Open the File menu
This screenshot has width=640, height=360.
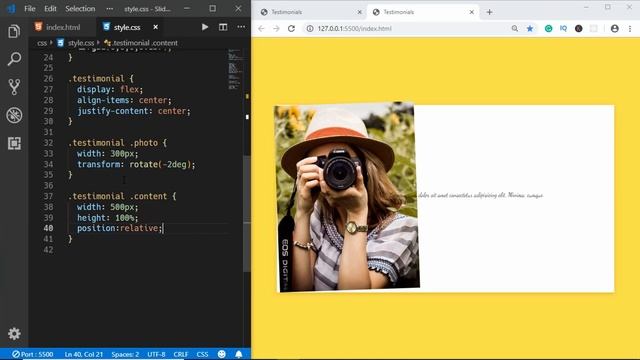pos(30,9)
